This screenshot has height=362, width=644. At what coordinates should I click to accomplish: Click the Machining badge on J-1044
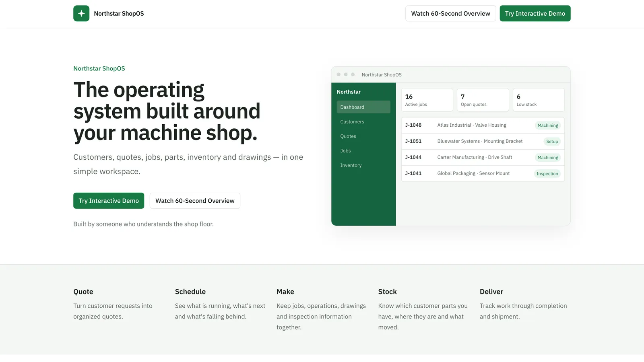tap(547, 158)
